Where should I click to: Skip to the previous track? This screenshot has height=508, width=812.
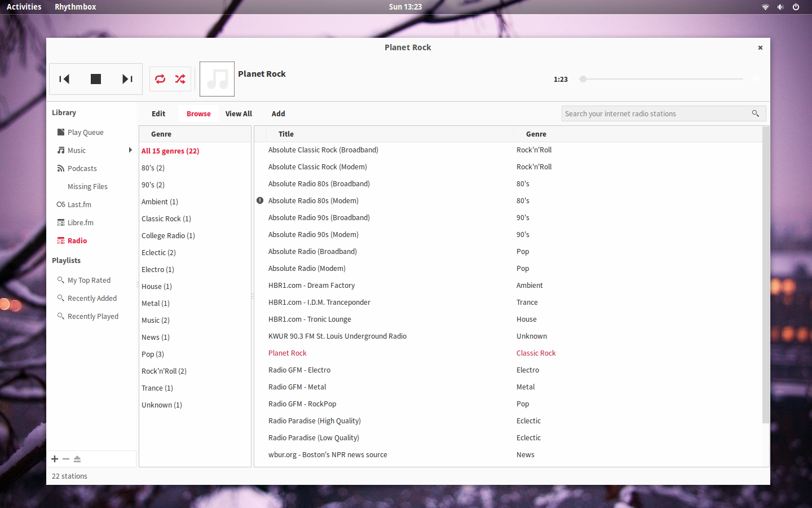[64, 79]
